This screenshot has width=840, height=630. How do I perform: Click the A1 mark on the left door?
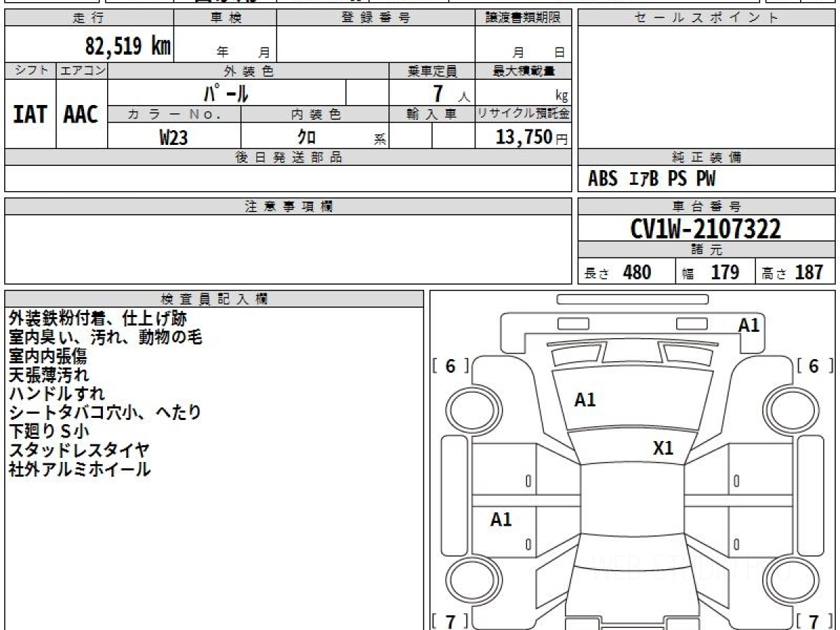pyautogui.click(x=500, y=519)
